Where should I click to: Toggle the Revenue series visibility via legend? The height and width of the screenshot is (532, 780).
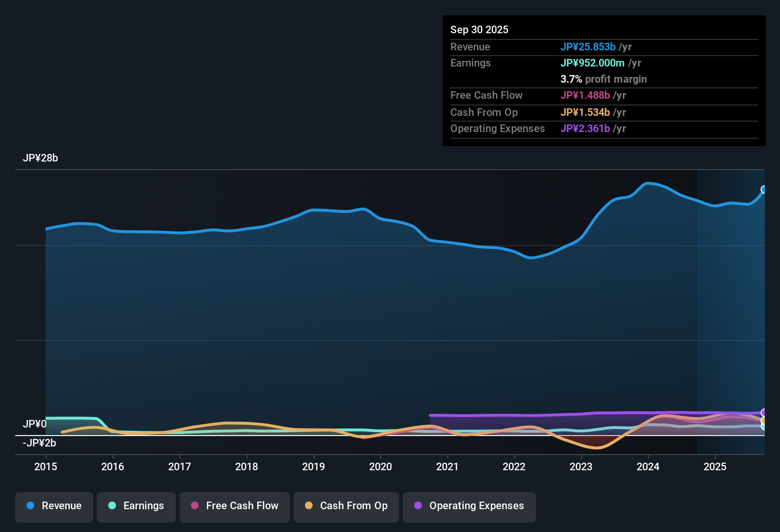(x=54, y=506)
